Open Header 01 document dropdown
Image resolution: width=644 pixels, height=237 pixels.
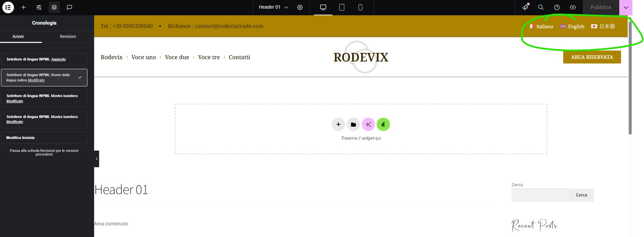pyautogui.click(x=273, y=7)
